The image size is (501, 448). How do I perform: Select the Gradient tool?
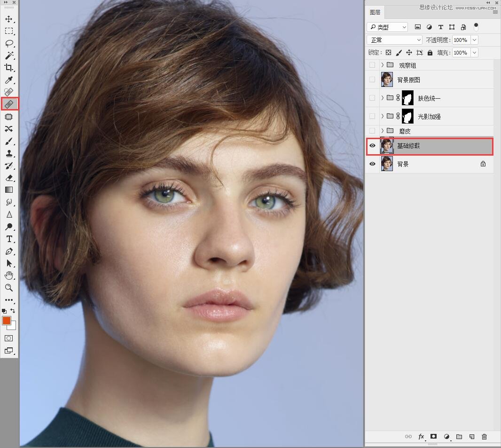point(9,190)
